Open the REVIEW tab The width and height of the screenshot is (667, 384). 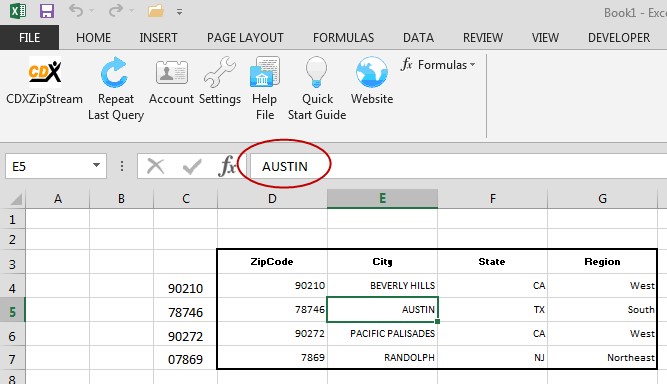pyautogui.click(x=483, y=37)
